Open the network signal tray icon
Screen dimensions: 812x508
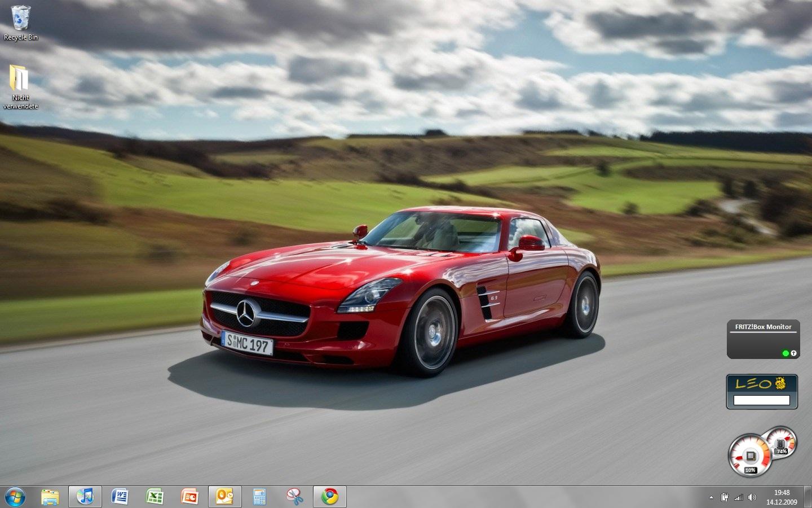(739, 497)
